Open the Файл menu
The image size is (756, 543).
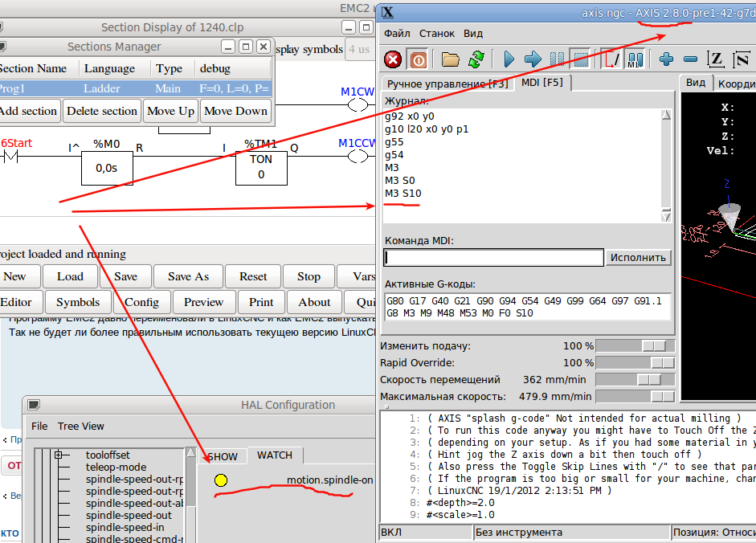click(397, 33)
